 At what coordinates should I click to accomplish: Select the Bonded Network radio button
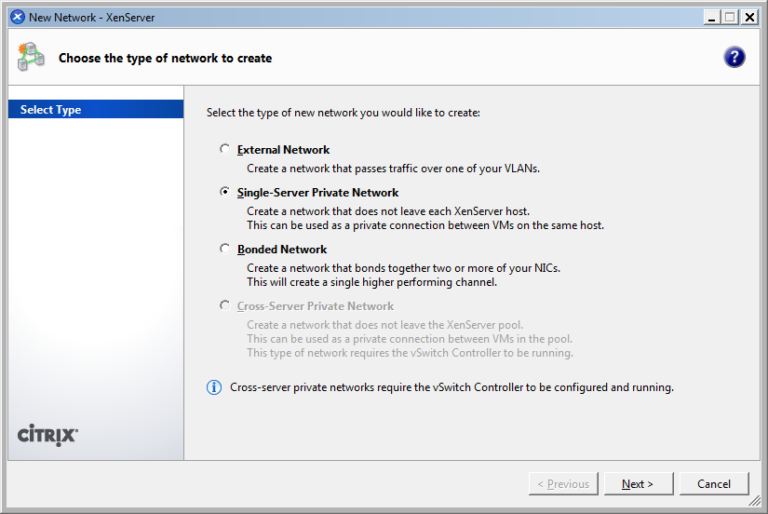[225, 249]
